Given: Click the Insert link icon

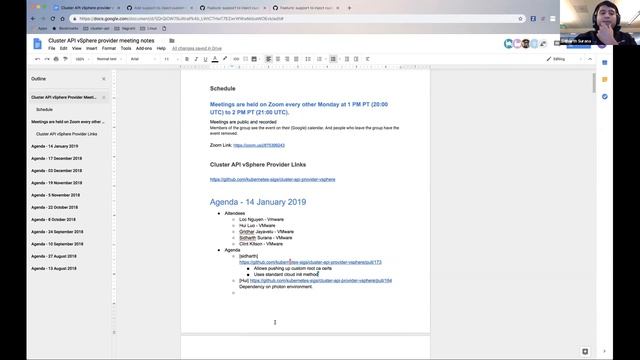Looking at the screenshot, I should click(236, 59).
